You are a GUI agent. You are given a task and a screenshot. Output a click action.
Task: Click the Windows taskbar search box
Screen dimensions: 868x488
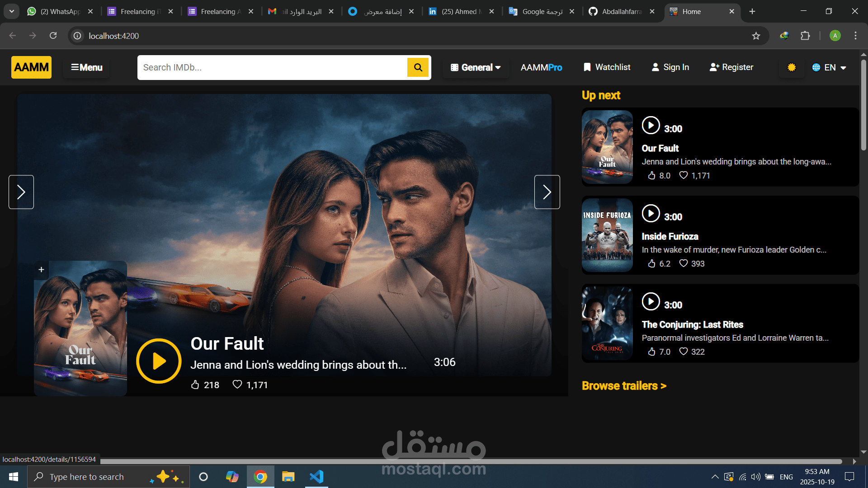[x=108, y=477]
